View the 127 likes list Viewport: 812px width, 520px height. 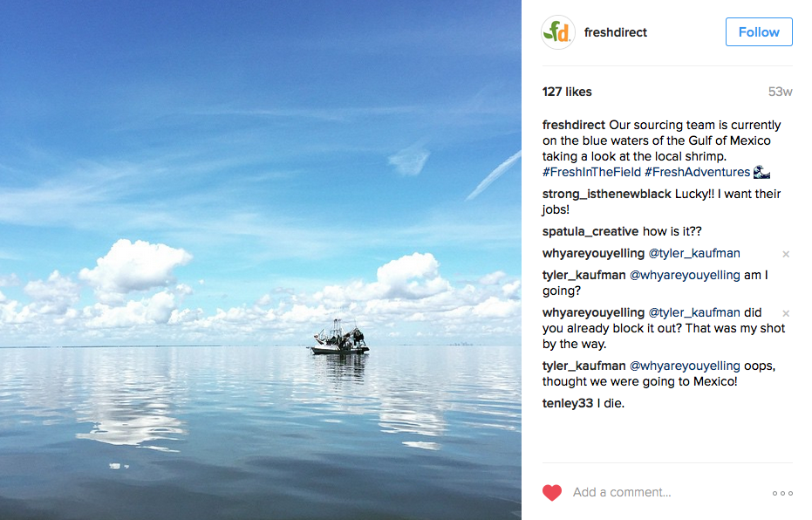(x=567, y=92)
